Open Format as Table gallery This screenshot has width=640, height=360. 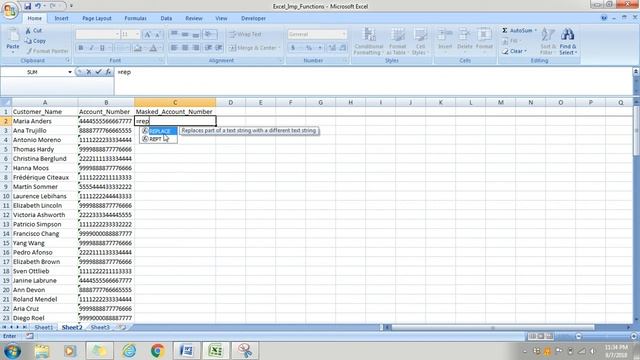point(397,41)
